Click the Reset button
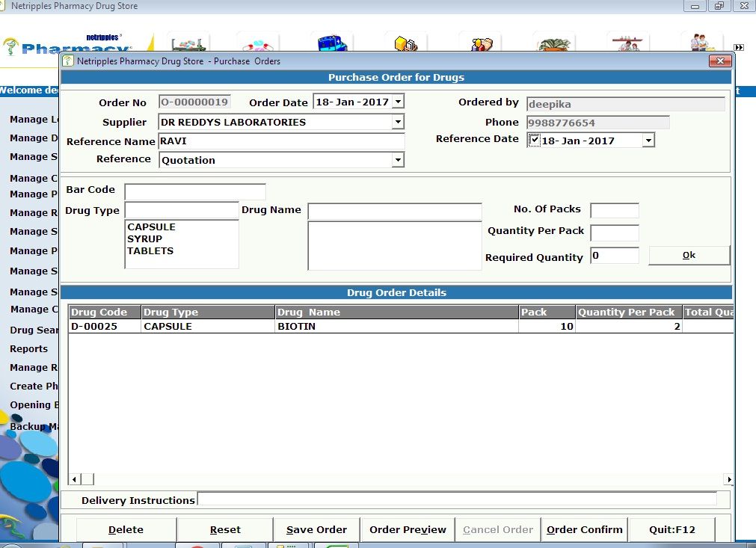756x548 pixels. tap(225, 530)
